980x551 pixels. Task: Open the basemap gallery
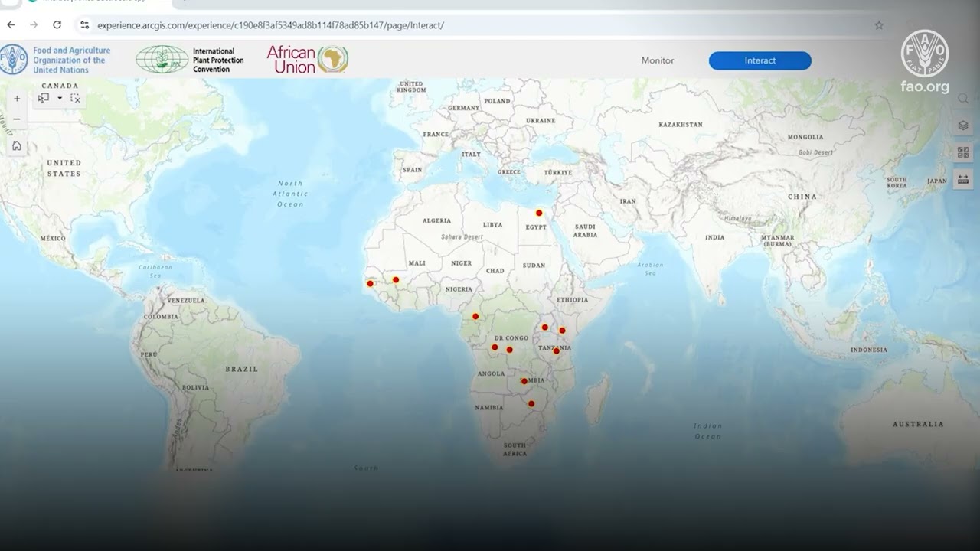963,152
